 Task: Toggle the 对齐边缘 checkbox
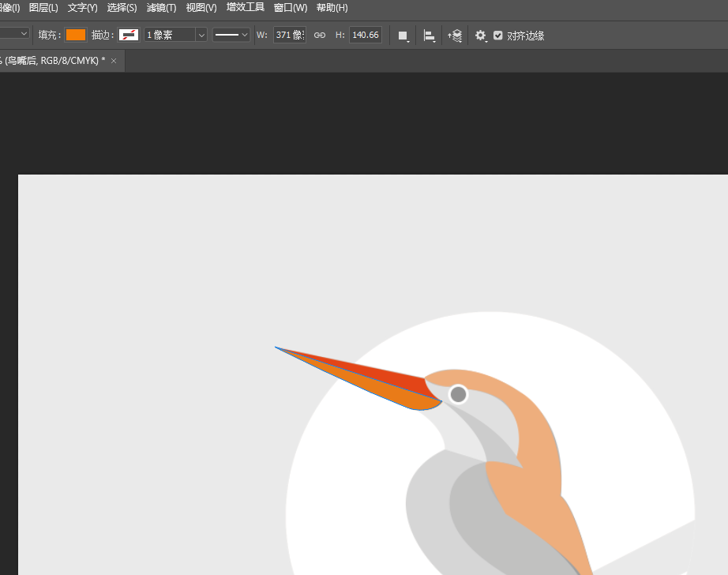[497, 36]
